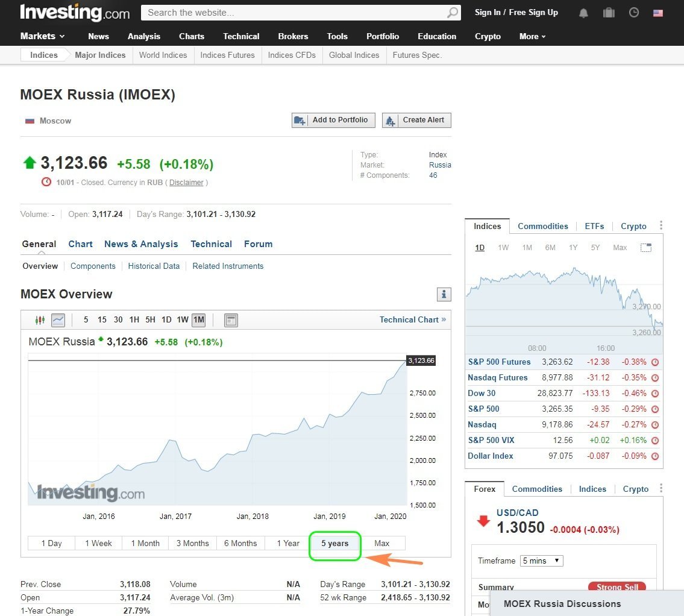This screenshot has width=684, height=616.
Task: Switch chart to candlestick view
Action: [40, 320]
